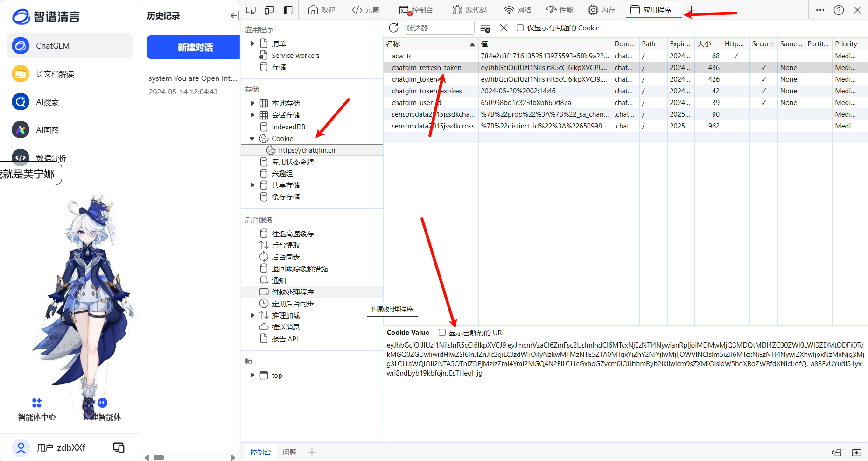Switch to the 网络 tab
Viewport: 868px width, 461px height.
tap(518, 10)
